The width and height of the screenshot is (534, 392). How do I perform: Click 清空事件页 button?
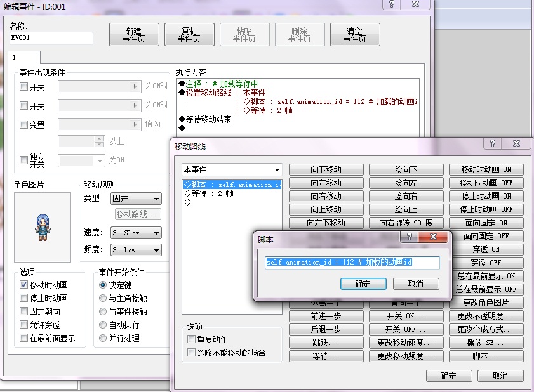(x=355, y=35)
